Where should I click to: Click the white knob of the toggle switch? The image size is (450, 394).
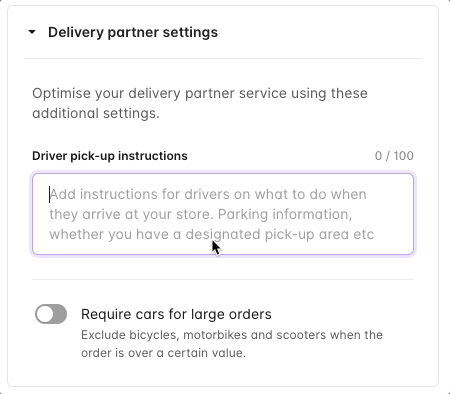click(x=45, y=314)
